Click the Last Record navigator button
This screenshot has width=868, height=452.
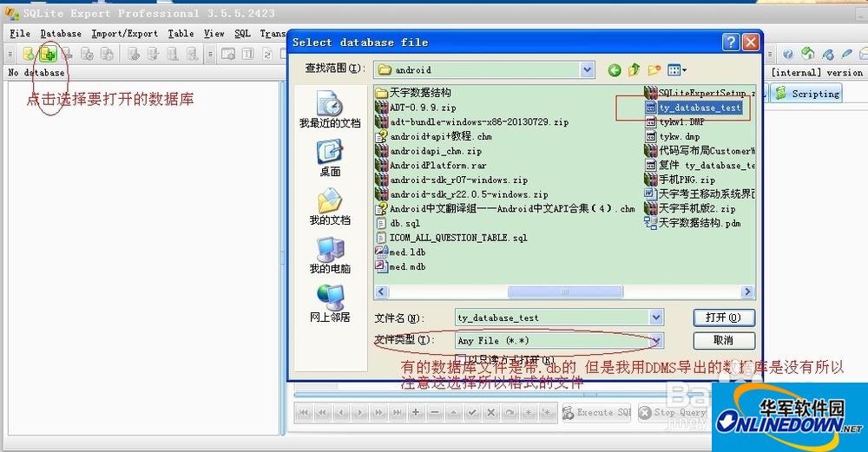point(397,413)
